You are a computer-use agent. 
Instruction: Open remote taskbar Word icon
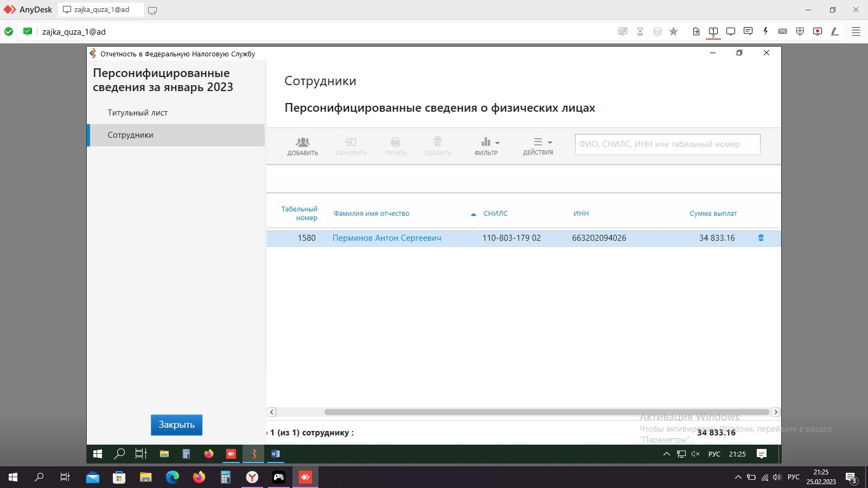point(276,454)
